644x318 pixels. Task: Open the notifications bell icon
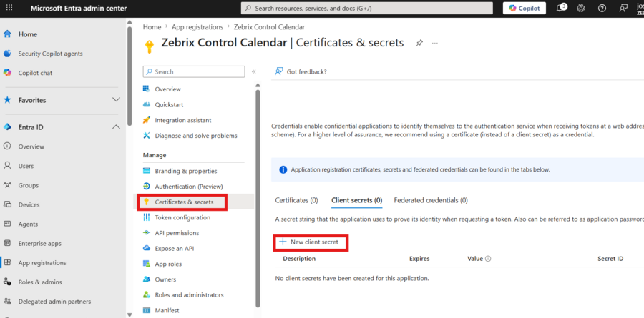[560, 8]
